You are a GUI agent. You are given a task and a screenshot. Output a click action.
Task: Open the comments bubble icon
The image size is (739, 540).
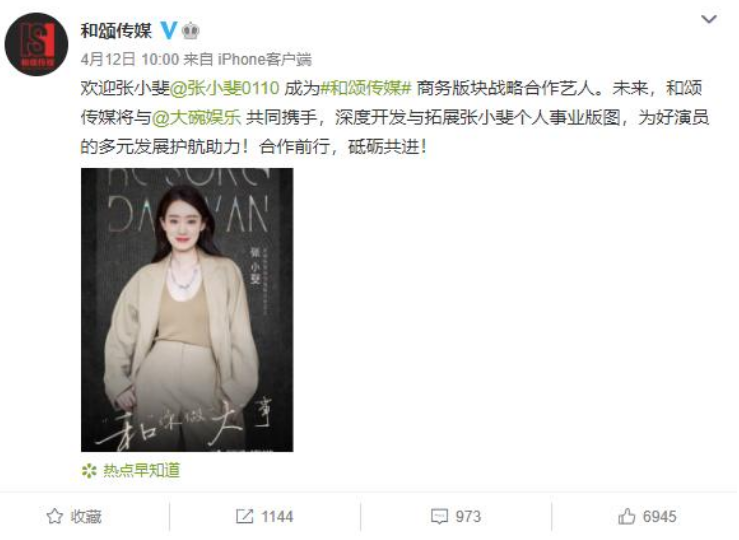(x=439, y=516)
